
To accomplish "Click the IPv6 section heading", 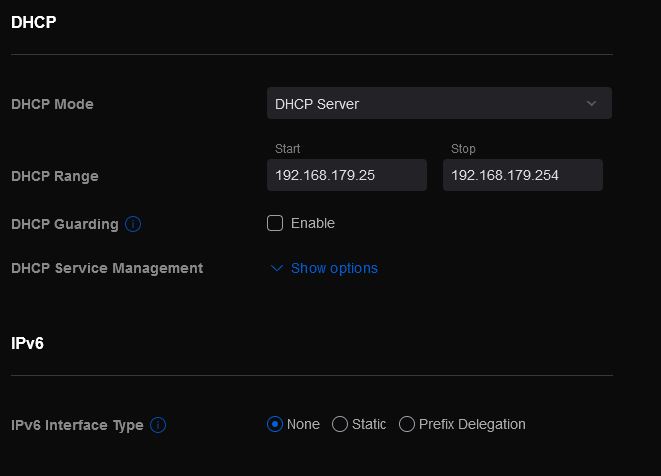I will pos(27,343).
